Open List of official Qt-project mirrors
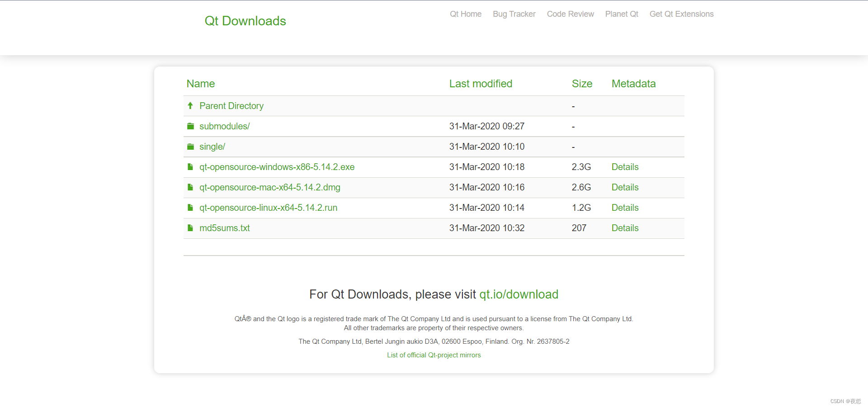This screenshot has height=408, width=868. click(434, 355)
